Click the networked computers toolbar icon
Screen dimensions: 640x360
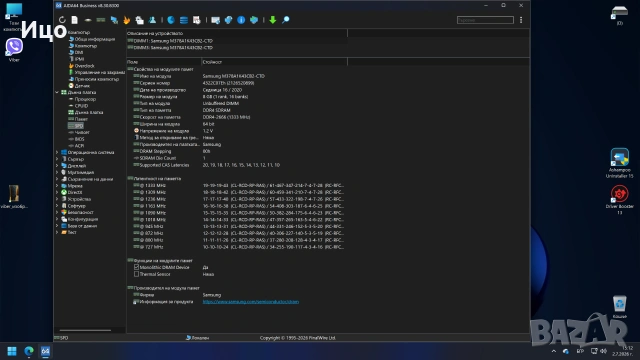click(114, 20)
